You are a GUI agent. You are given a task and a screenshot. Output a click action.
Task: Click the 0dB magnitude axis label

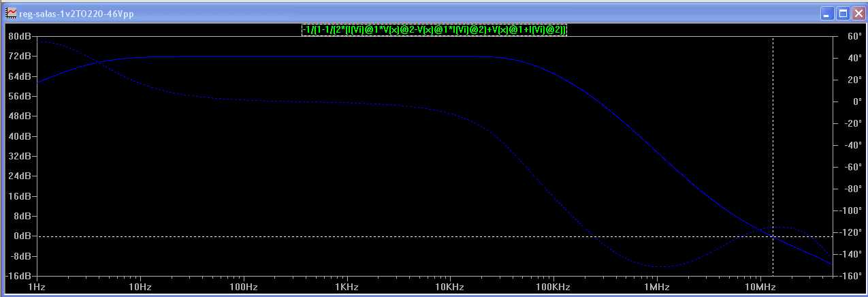pyautogui.click(x=22, y=236)
